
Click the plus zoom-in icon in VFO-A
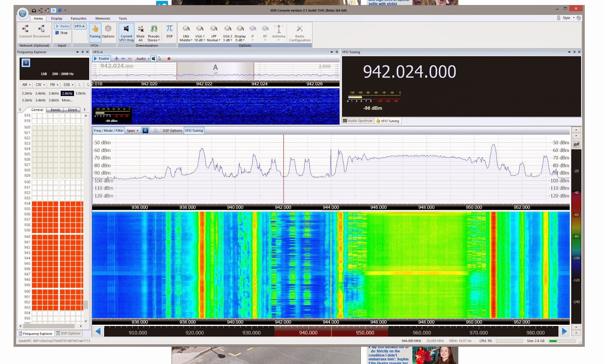(117, 59)
